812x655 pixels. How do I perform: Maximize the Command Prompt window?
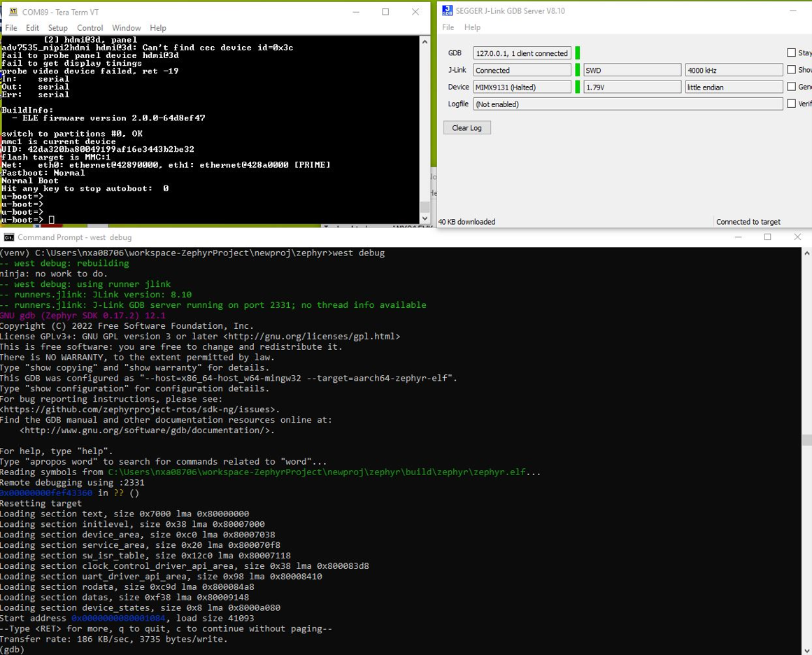767,237
